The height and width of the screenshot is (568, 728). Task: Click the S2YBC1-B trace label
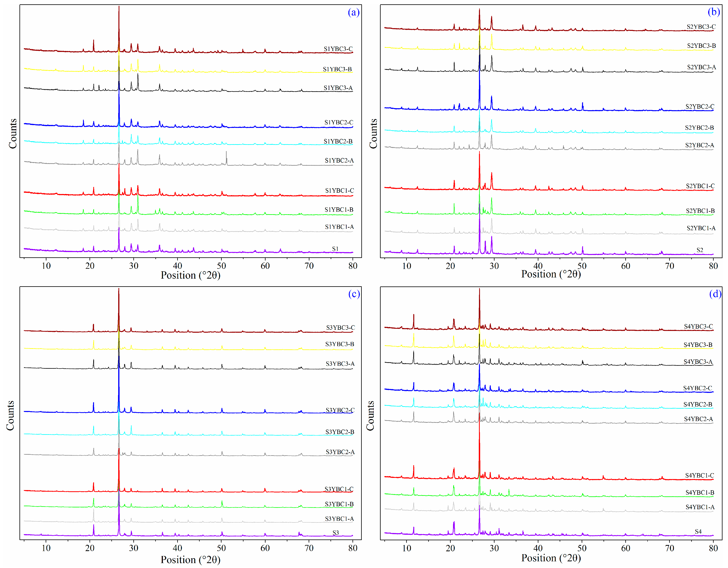pos(700,211)
